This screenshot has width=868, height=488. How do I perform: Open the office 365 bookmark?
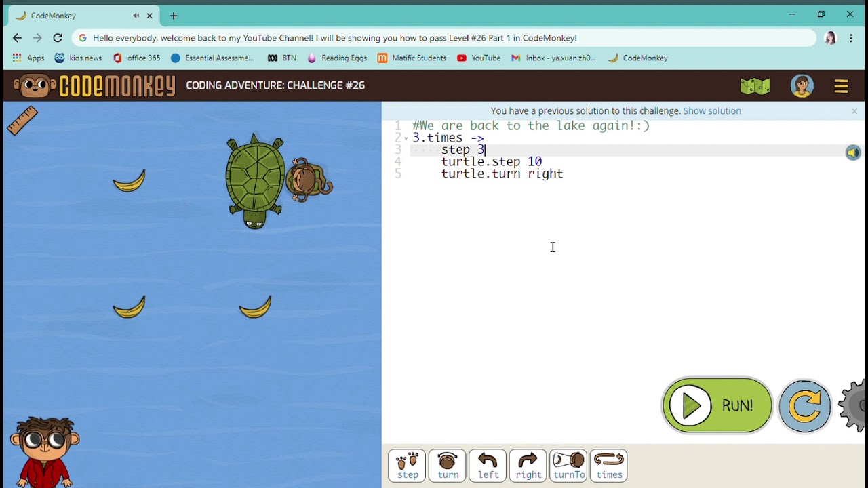pyautogui.click(x=136, y=58)
